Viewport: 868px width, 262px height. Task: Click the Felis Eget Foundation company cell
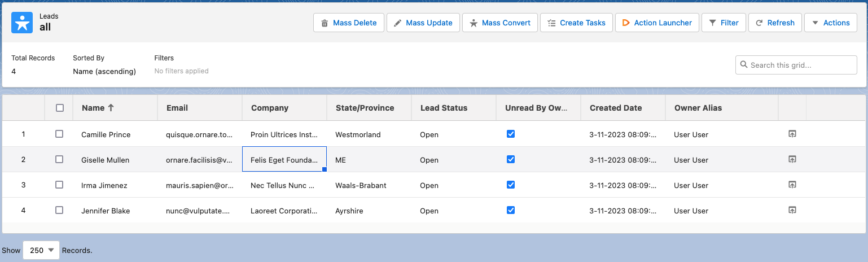click(284, 160)
